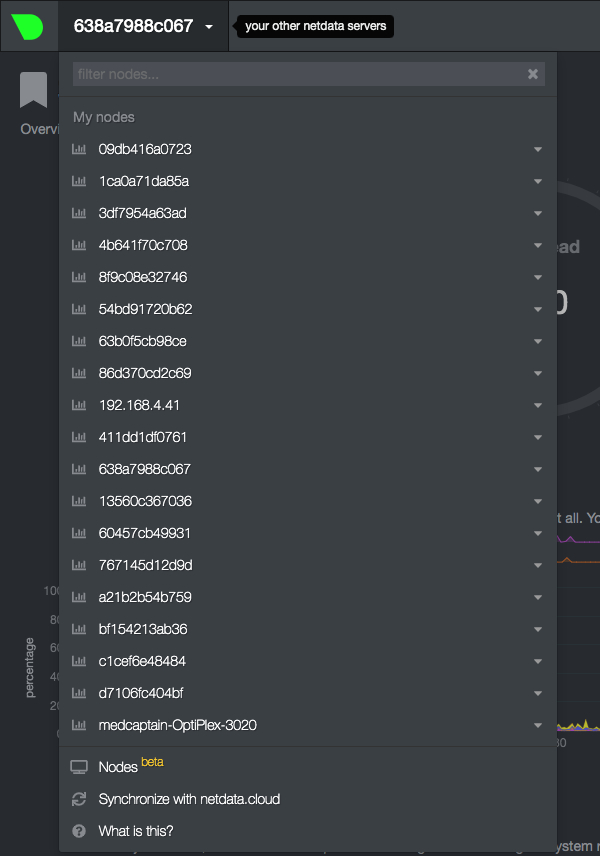This screenshot has width=600, height=856.
Task: Expand the 1ca0a71da85a node arrow
Action: click(538, 181)
